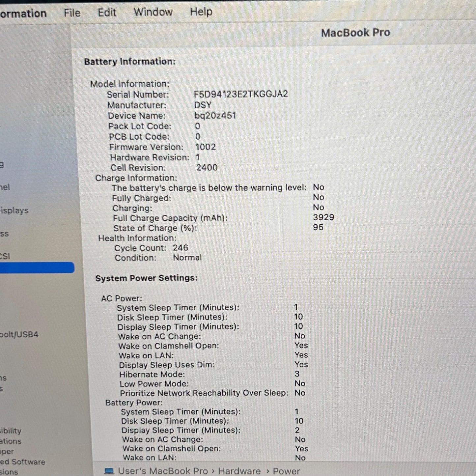The height and width of the screenshot is (476, 476).
Task: Open the Help menu
Action: (x=201, y=12)
